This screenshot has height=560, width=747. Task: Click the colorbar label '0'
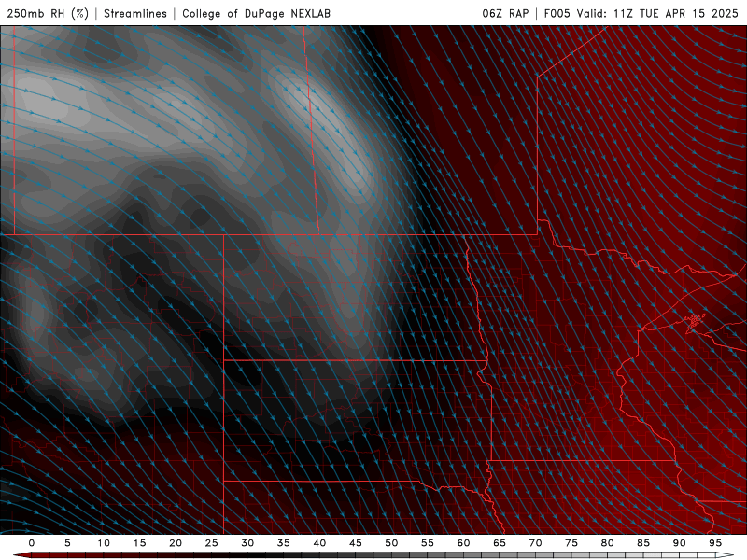pos(32,543)
